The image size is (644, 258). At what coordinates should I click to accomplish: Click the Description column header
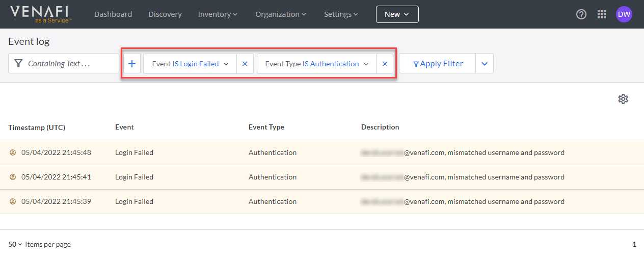point(380,127)
